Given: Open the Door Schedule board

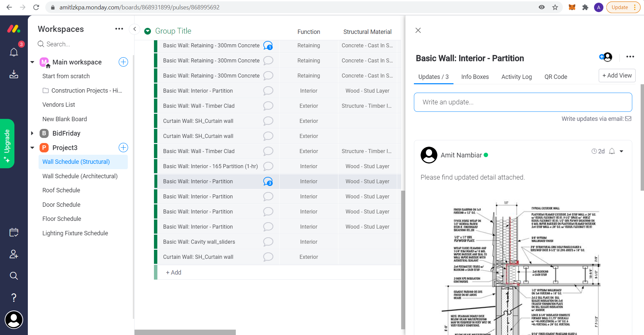Looking at the screenshot, I should point(61,205).
